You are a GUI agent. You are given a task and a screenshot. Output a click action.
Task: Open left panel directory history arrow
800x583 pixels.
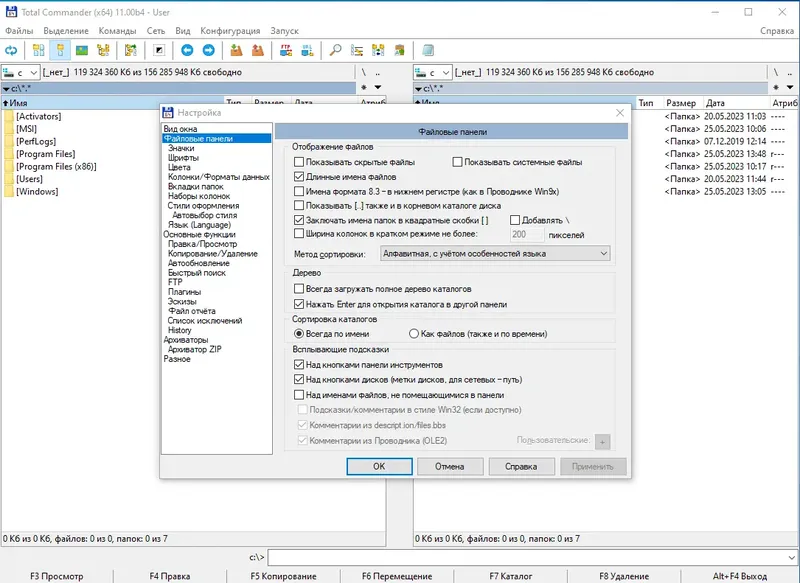(x=378, y=87)
